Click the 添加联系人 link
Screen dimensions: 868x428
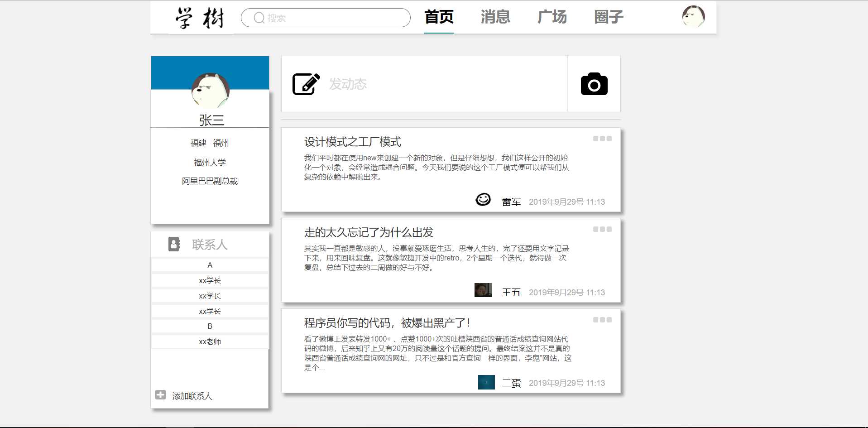tap(192, 396)
